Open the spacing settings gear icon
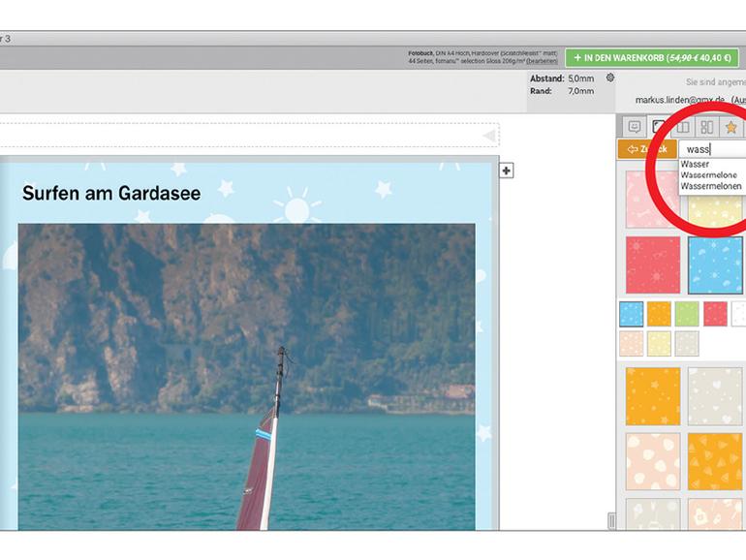746x560 pixels. point(610,78)
